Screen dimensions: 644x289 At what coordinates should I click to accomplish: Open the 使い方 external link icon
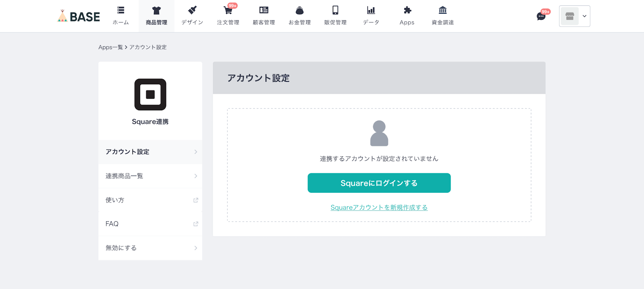point(196,200)
